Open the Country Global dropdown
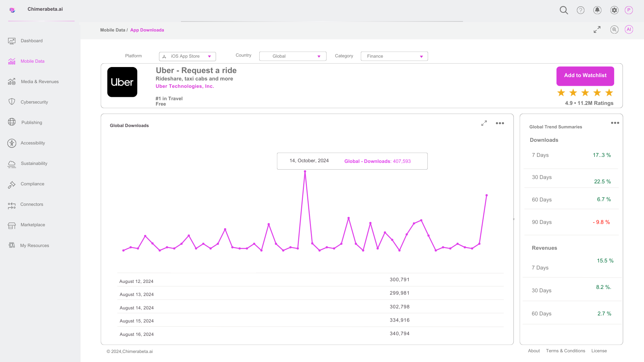This screenshot has height=362, width=644. click(x=293, y=56)
